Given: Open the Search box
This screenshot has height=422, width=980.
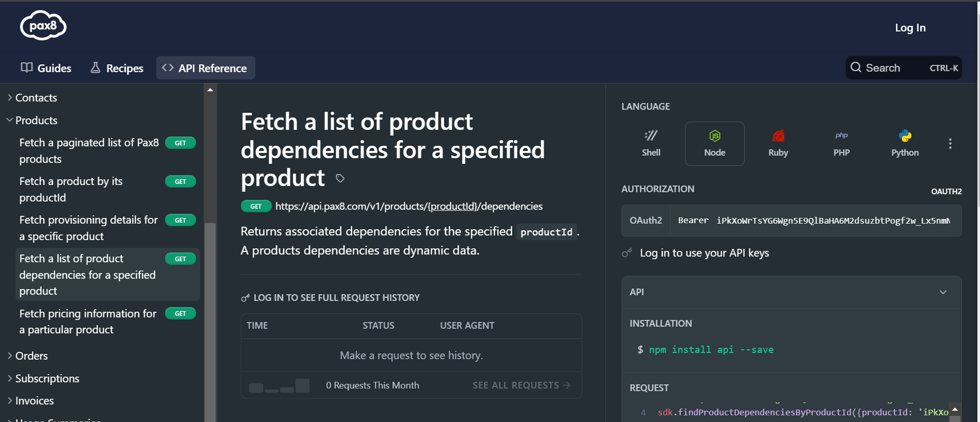Looking at the screenshot, I should click(x=903, y=68).
